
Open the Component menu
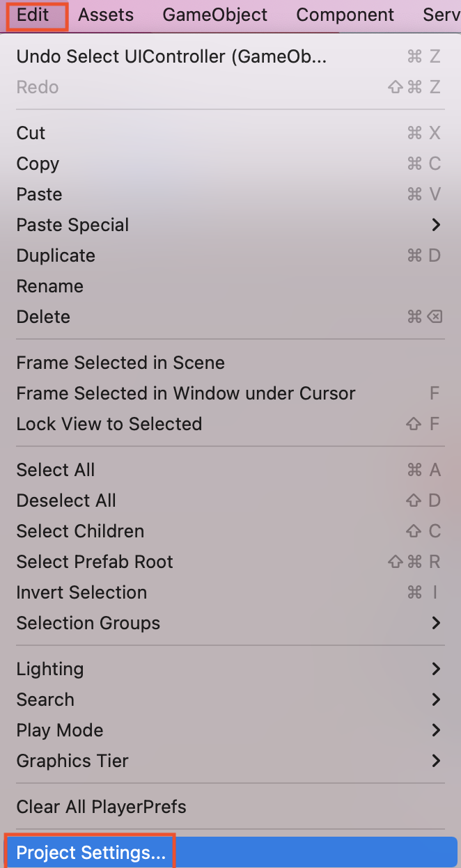[x=345, y=15]
